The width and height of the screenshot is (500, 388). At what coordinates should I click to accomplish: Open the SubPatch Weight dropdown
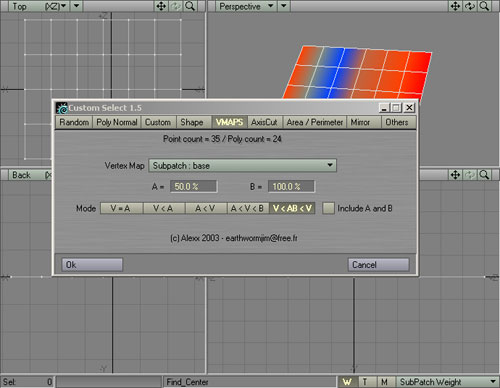447,382
